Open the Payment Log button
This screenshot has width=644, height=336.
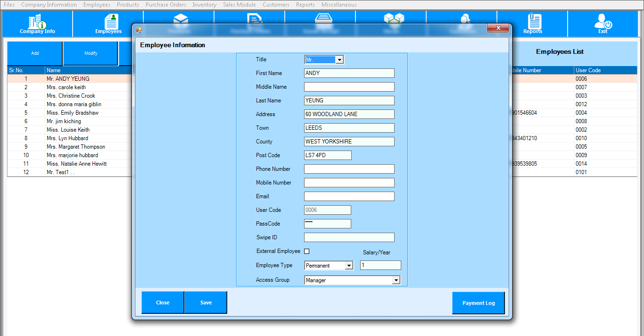point(479,303)
